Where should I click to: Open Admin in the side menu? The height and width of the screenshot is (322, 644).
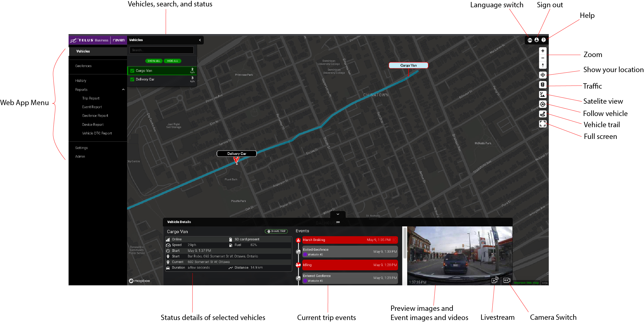(x=80, y=157)
